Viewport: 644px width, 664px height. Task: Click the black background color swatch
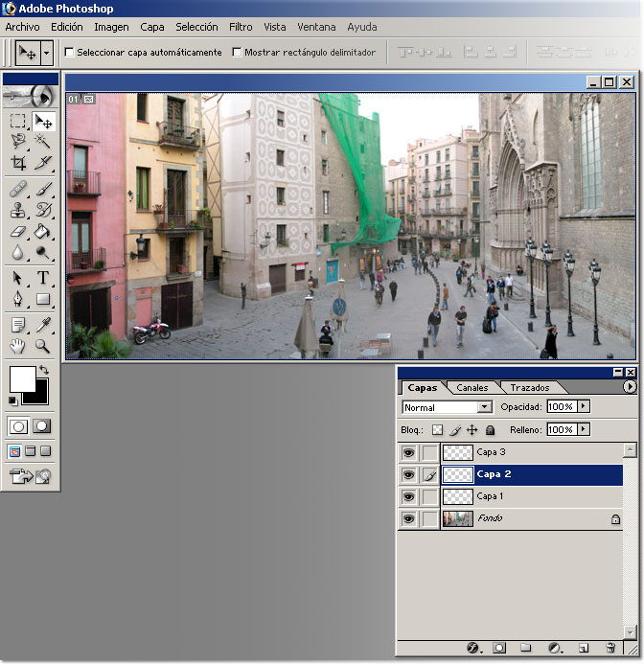point(34,391)
